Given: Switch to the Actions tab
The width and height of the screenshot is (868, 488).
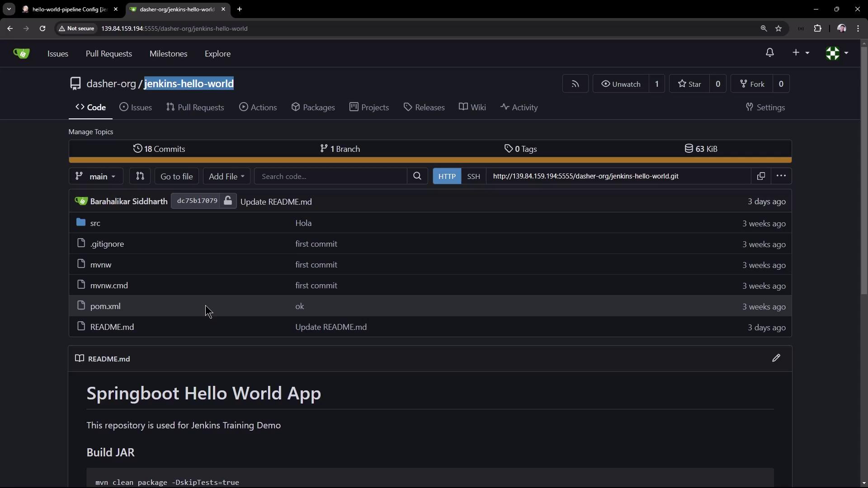Looking at the screenshot, I should tap(258, 108).
